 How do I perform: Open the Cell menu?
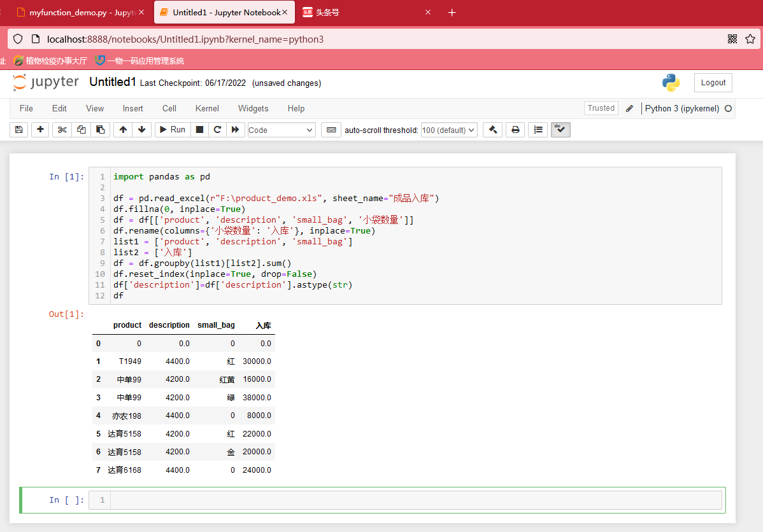169,108
